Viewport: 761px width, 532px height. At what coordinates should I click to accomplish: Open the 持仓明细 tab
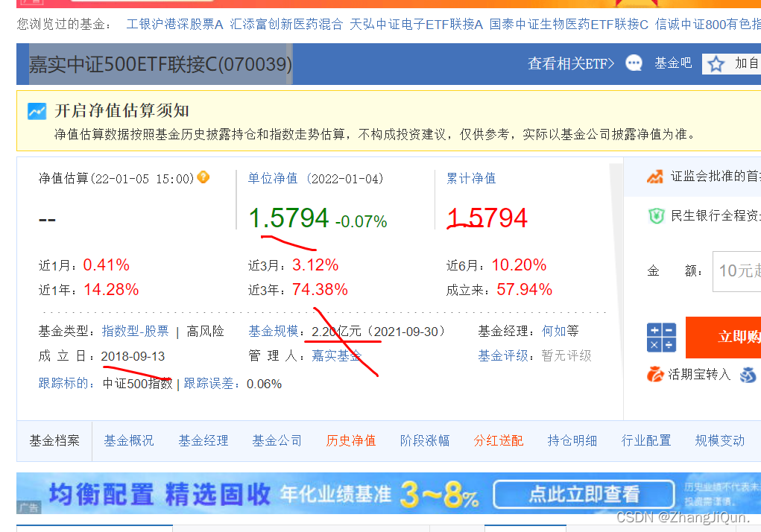tap(572, 441)
